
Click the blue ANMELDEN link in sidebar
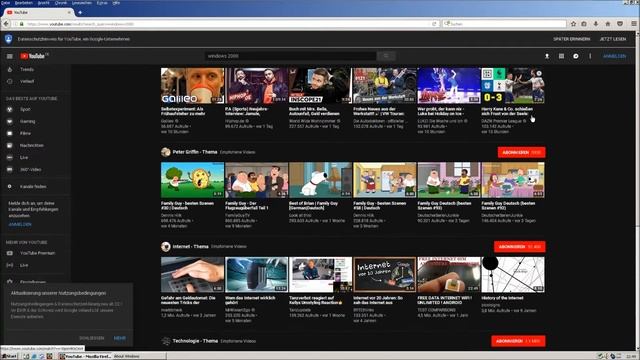[20, 224]
